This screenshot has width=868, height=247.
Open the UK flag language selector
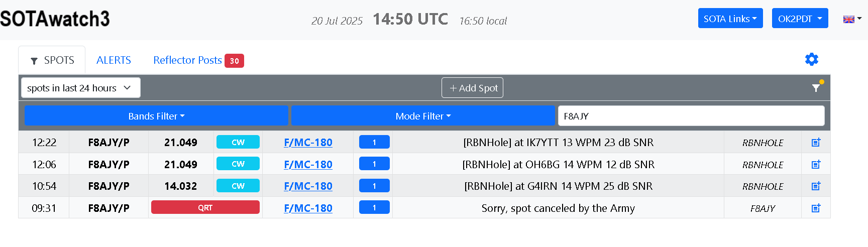[852, 19]
